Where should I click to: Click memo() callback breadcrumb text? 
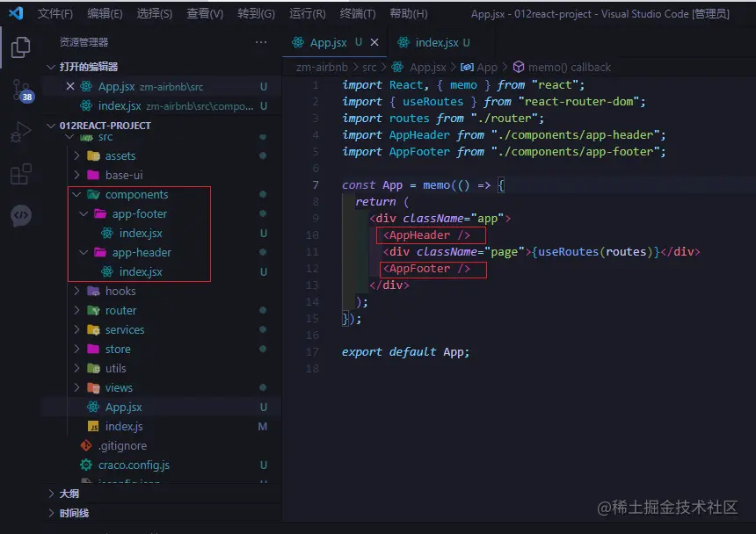570,67
